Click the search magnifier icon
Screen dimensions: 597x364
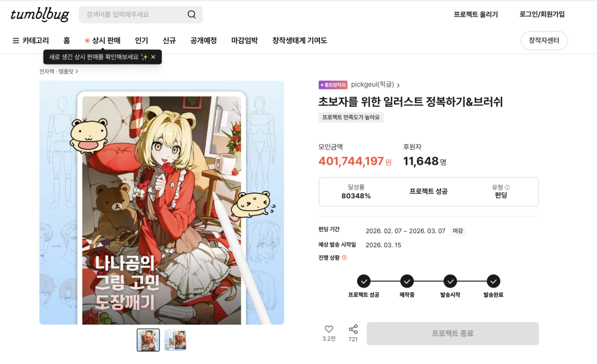pos(192,14)
